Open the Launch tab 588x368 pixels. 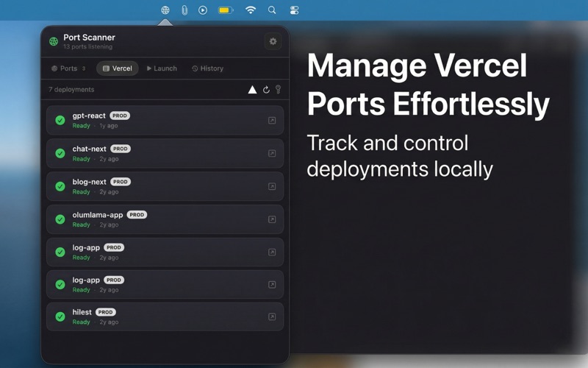pos(162,68)
